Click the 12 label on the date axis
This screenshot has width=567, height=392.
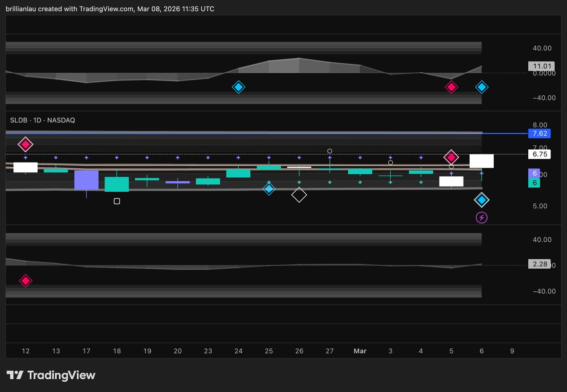tap(26, 351)
